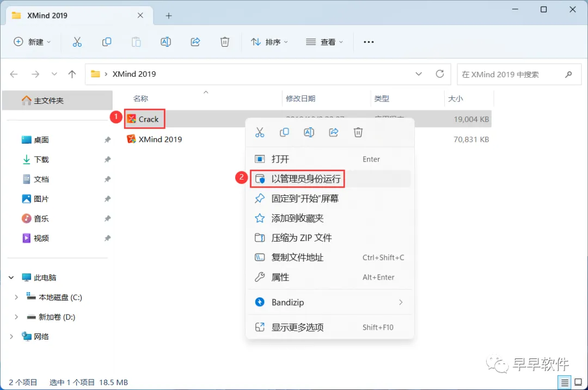588x390 pixels.
Task: Click the pin icon next to 图片
Action: (x=108, y=199)
